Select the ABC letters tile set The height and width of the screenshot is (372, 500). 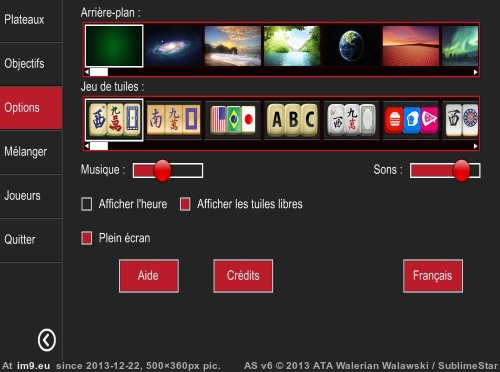click(x=292, y=120)
